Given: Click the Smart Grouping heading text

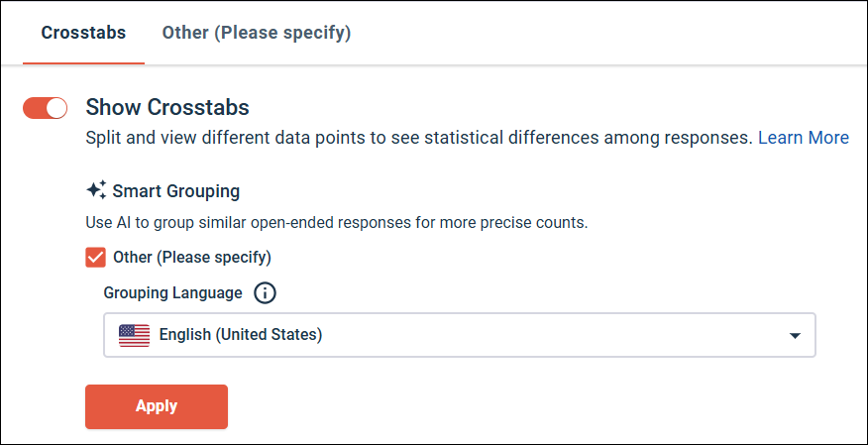Looking at the screenshot, I should [176, 190].
